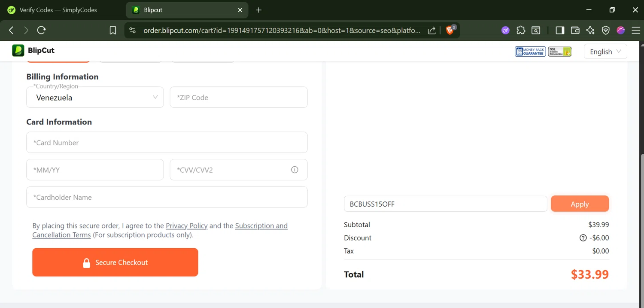Click the CVV info icon
Screen dimensions: 644x308
tap(295, 170)
